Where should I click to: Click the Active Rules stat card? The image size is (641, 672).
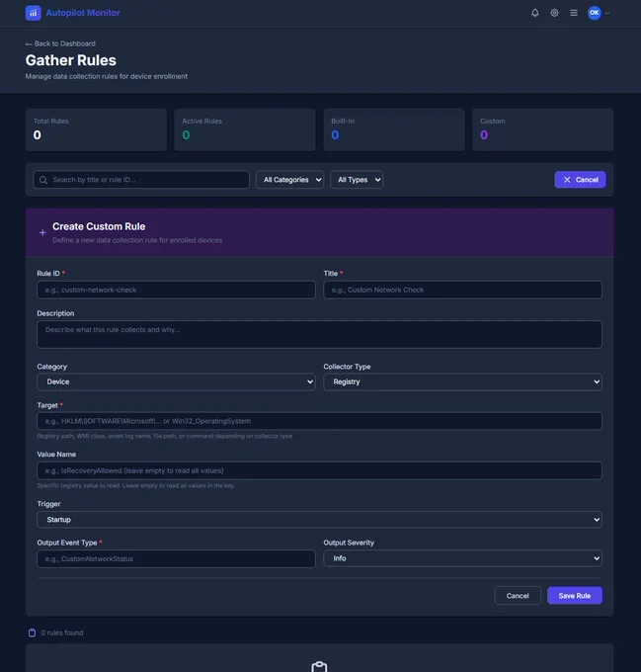point(245,129)
